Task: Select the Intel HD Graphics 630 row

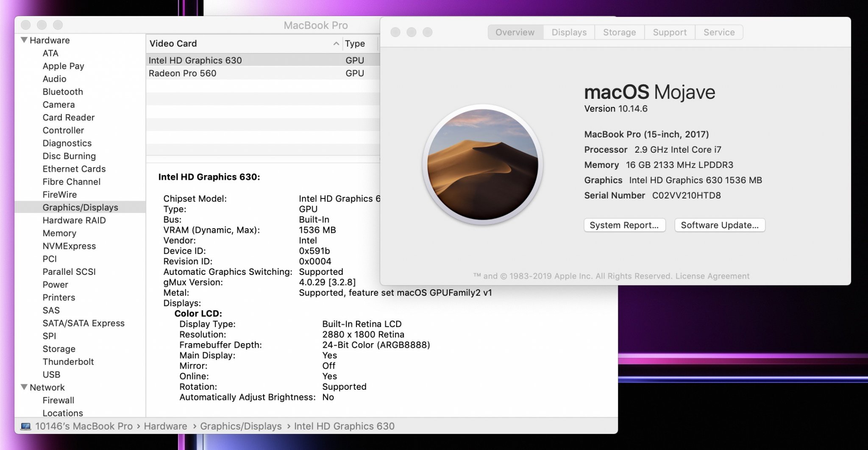Action: pyautogui.click(x=263, y=60)
